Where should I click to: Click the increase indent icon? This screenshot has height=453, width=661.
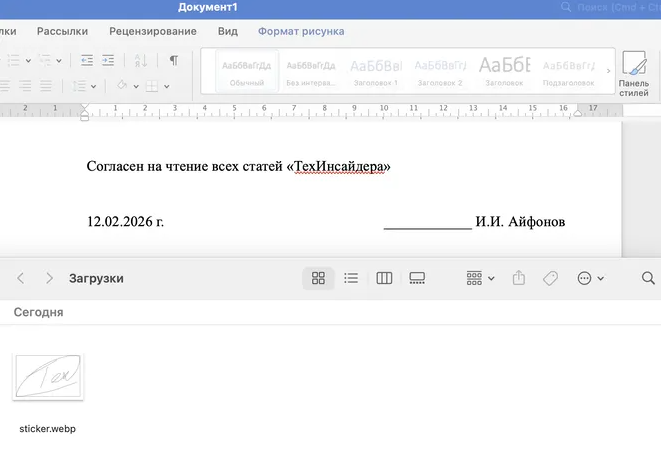point(109,60)
